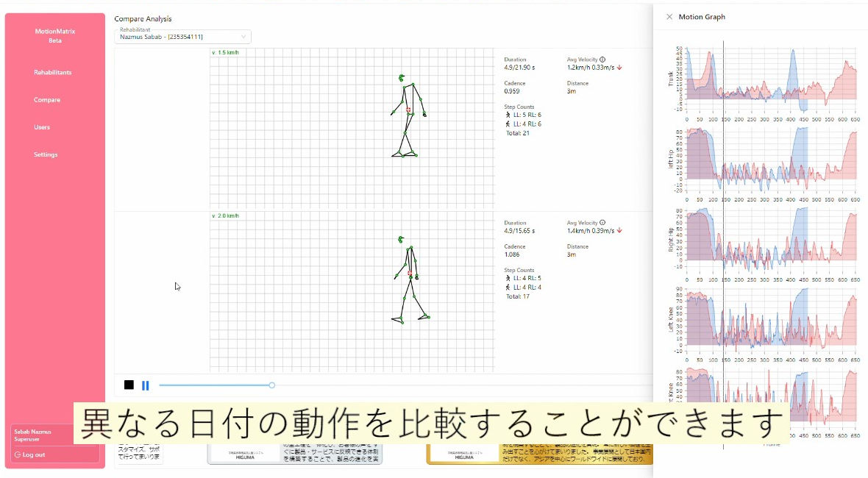Click the top velocity red down arrow
This screenshot has width=868, height=478.
tap(620, 68)
